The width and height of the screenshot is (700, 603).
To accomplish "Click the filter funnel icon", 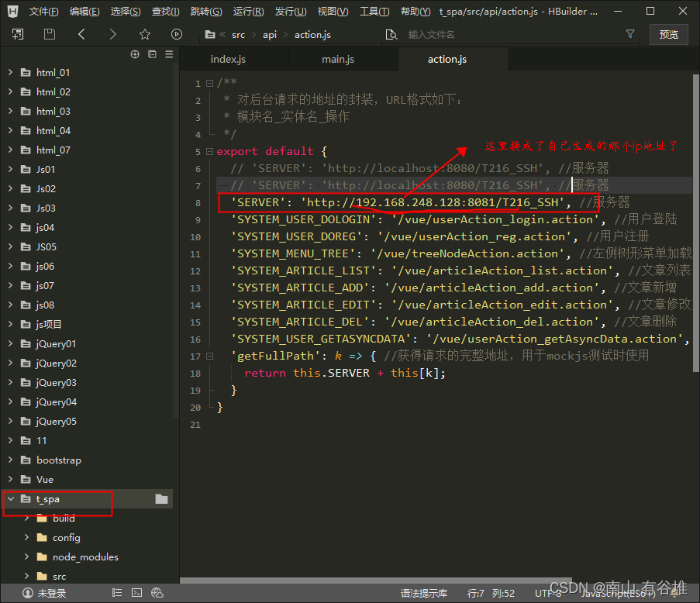I will point(630,34).
